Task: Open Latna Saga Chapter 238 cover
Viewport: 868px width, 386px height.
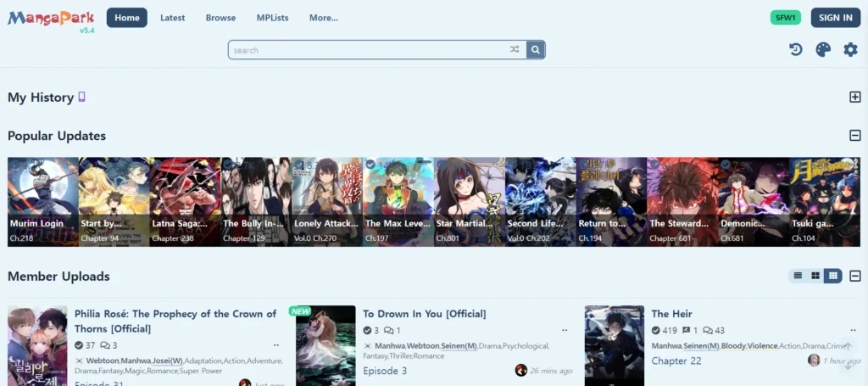Action: coord(185,202)
